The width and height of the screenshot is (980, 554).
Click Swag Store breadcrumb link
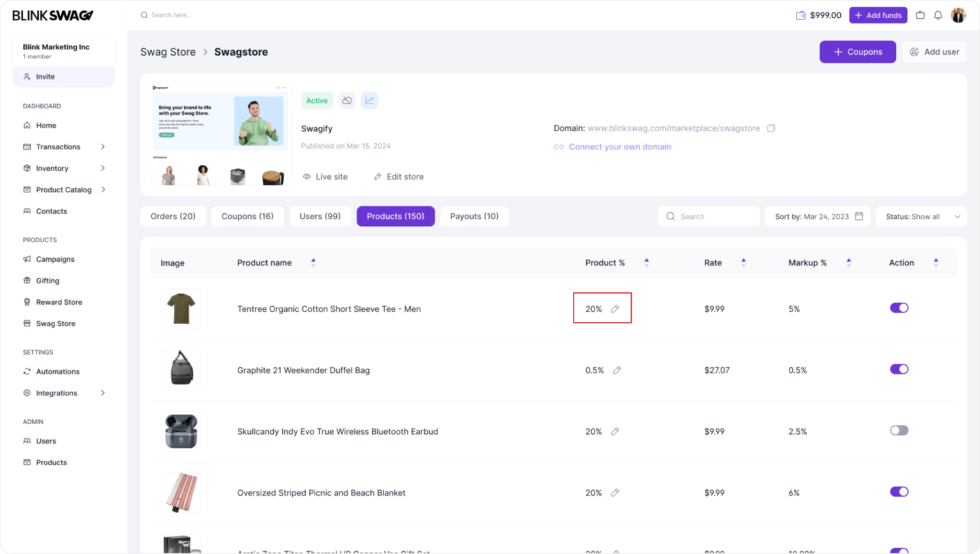pos(168,52)
